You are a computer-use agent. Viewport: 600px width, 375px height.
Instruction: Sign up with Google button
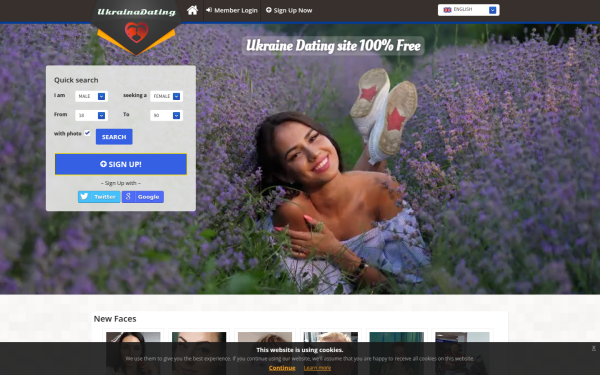pos(143,197)
